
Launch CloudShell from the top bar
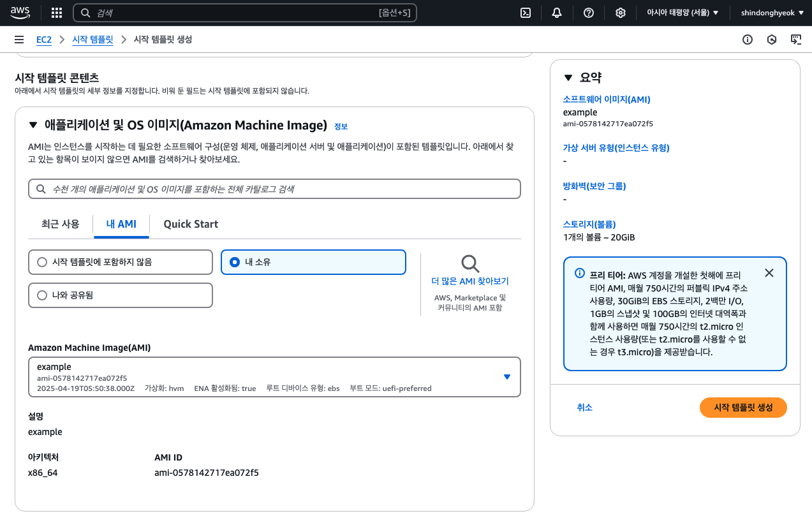point(526,13)
